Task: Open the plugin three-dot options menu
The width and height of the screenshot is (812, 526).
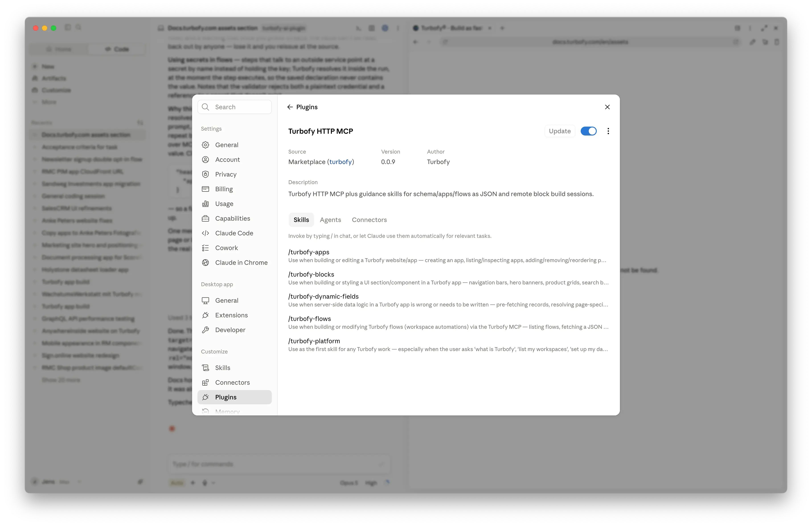Action: [608, 131]
